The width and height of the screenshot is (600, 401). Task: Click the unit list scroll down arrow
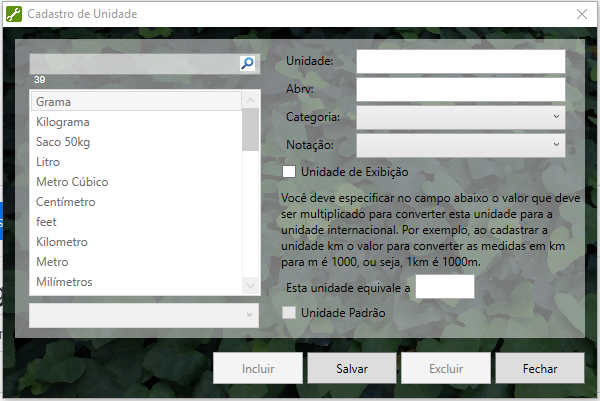tap(251, 286)
